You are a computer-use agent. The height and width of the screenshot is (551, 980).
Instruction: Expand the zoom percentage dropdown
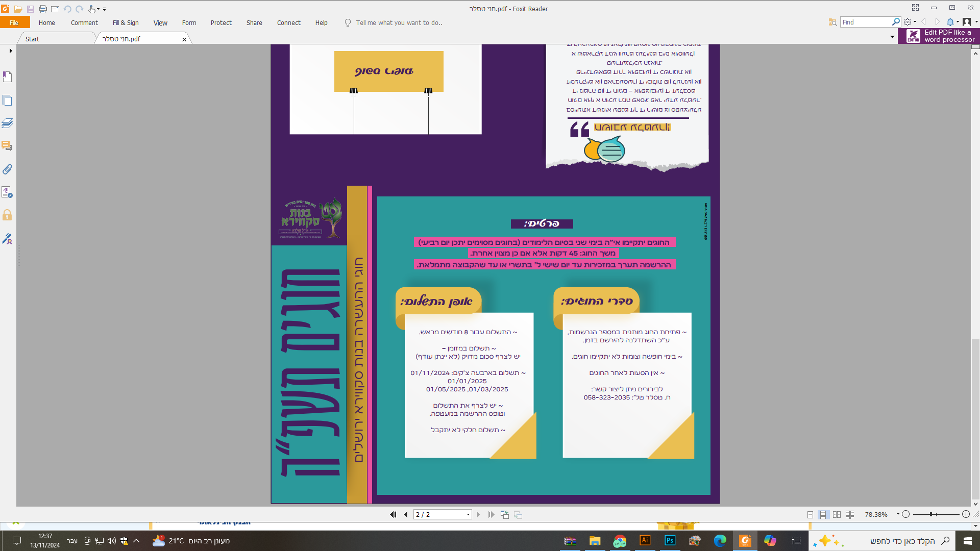click(x=898, y=514)
